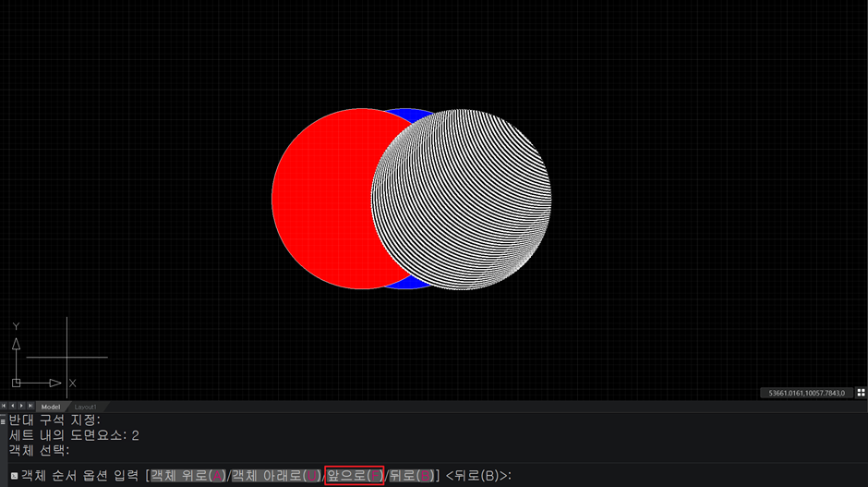Click the coordinate readout 53661.0161,10057.7843,0
Screen dimensions: 868x487
tap(806, 393)
